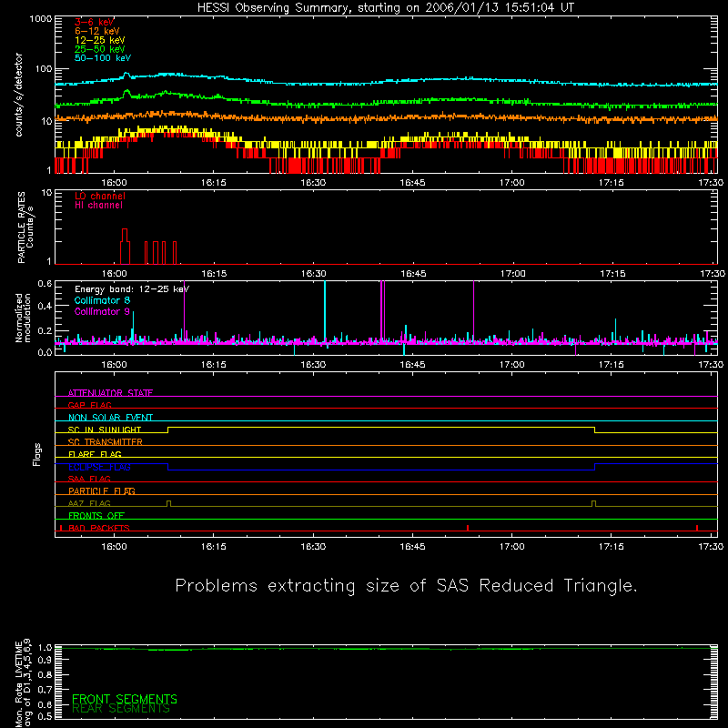
Task: Click the LO channel legend label
Action: 100,196
